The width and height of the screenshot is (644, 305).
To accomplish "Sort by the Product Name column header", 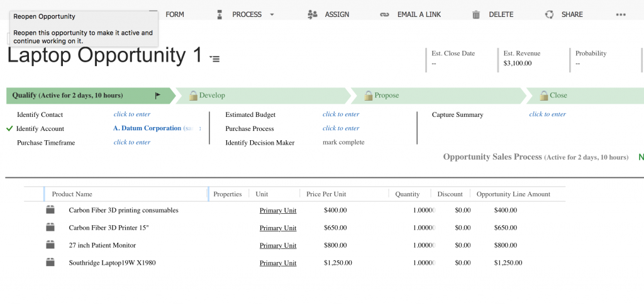I will tap(72, 194).
